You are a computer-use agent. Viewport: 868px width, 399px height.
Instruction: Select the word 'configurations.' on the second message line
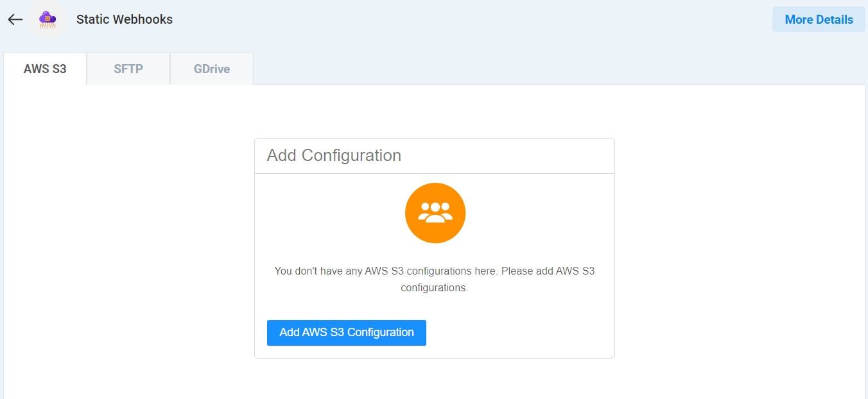[435, 288]
